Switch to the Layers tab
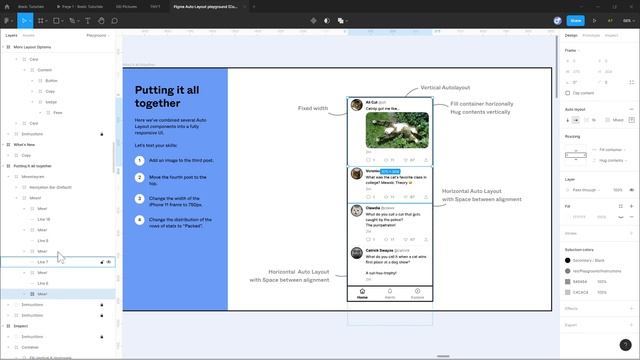The height and width of the screenshot is (360, 640). [11, 36]
